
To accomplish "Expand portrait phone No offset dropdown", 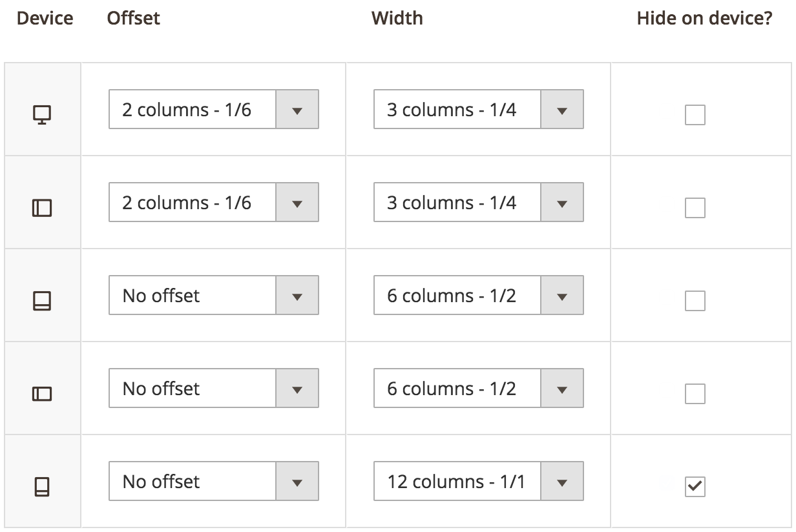I will click(x=214, y=481).
